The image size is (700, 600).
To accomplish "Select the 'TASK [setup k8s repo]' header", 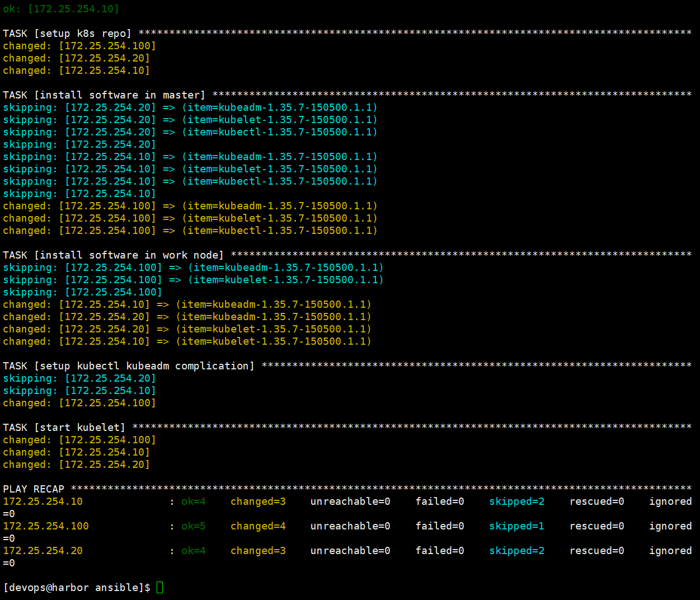I will [67, 34].
